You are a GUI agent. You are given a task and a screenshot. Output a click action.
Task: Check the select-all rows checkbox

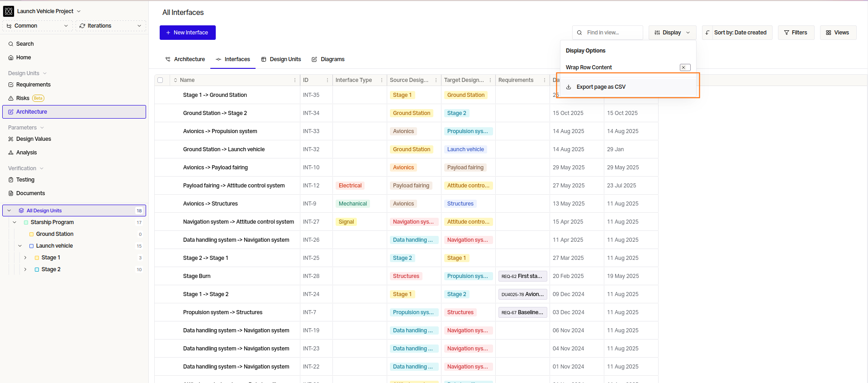[160, 80]
